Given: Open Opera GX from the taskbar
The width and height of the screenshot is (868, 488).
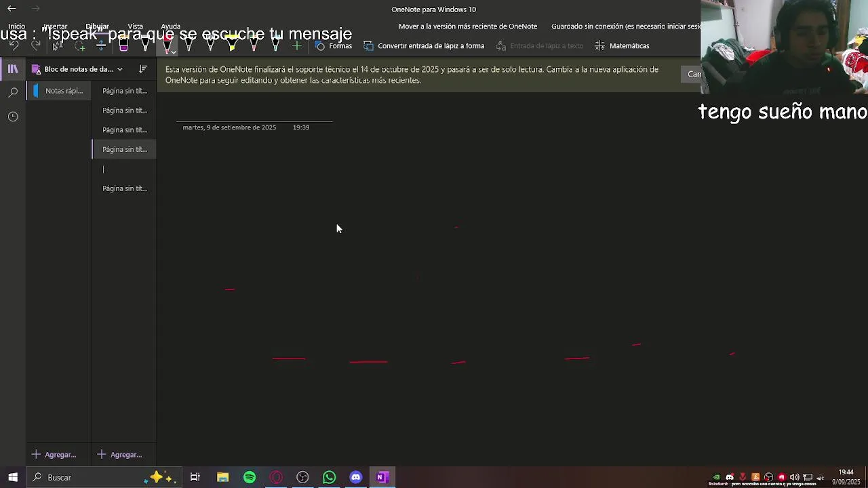Looking at the screenshot, I should click(x=276, y=477).
